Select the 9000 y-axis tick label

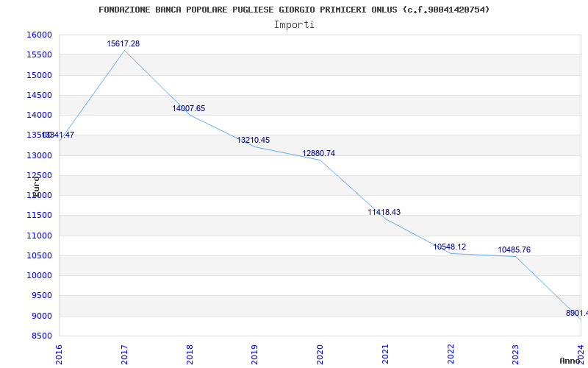[x=41, y=316]
